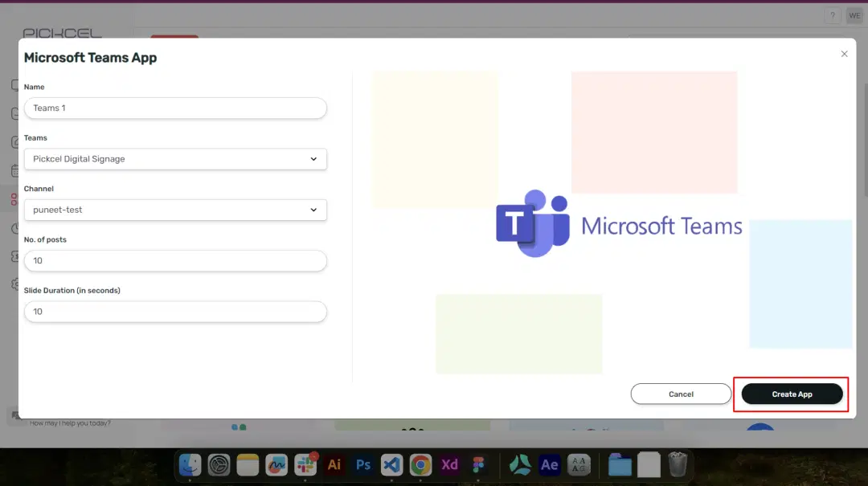
Task: Open Google Chrome from the dock
Action: (420, 464)
